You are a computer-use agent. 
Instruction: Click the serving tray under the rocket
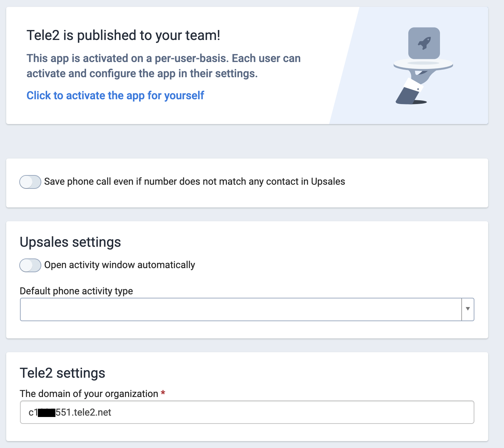[x=423, y=64]
